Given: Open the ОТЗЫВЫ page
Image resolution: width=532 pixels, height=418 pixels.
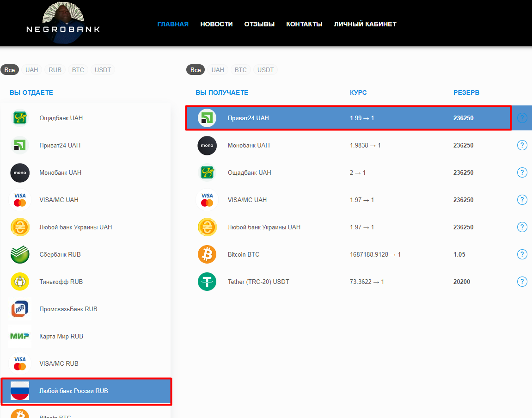Looking at the screenshot, I should pyautogui.click(x=260, y=24).
